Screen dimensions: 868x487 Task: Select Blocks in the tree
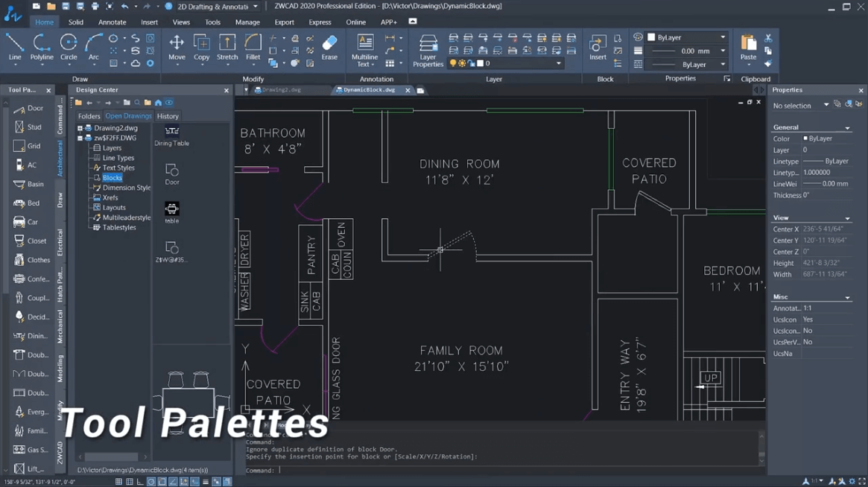(112, 178)
